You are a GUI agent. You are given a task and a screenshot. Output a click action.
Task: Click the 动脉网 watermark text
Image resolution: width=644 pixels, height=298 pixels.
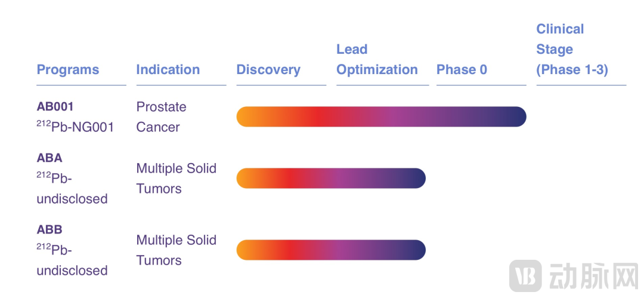592,277
